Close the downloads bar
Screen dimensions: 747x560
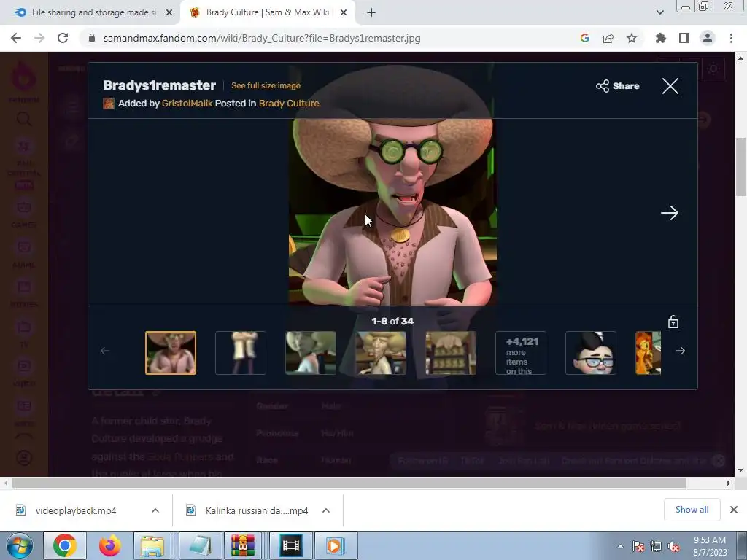(x=734, y=510)
